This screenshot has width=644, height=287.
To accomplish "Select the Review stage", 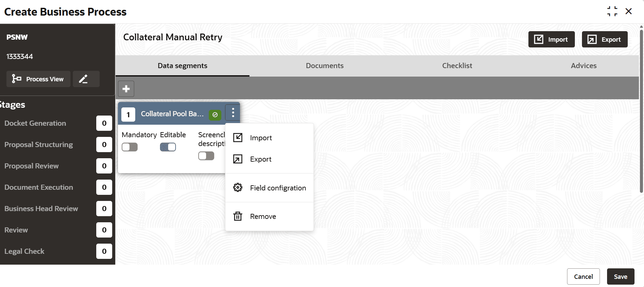I will (16, 230).
